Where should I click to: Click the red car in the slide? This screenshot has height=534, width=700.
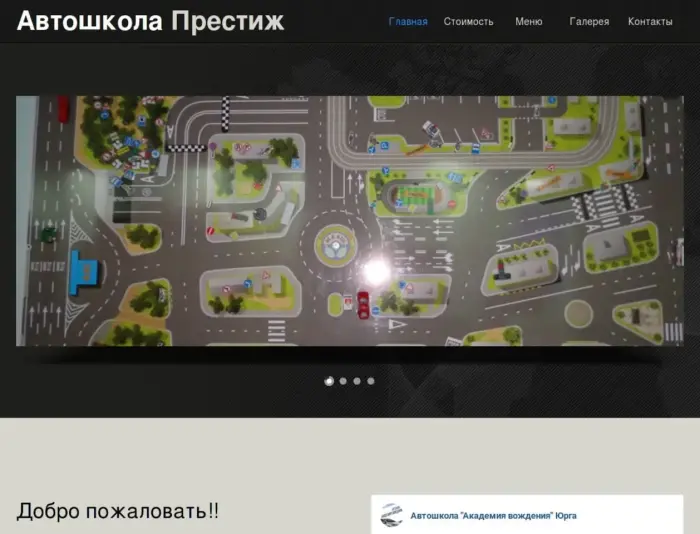point(362,303)
